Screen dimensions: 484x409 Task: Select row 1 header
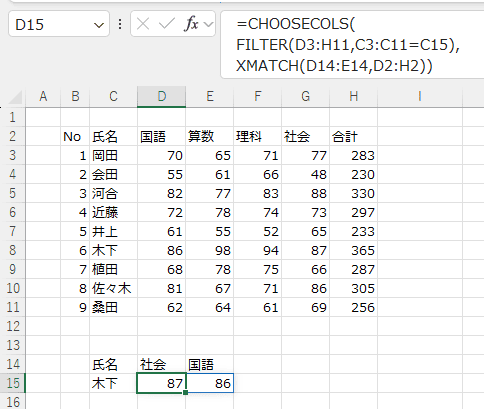coord(13,117)
